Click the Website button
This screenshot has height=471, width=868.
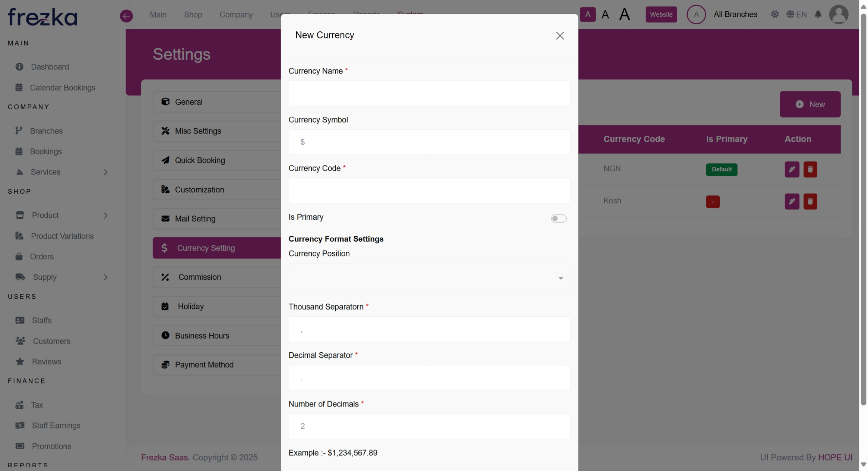[661, 15]
